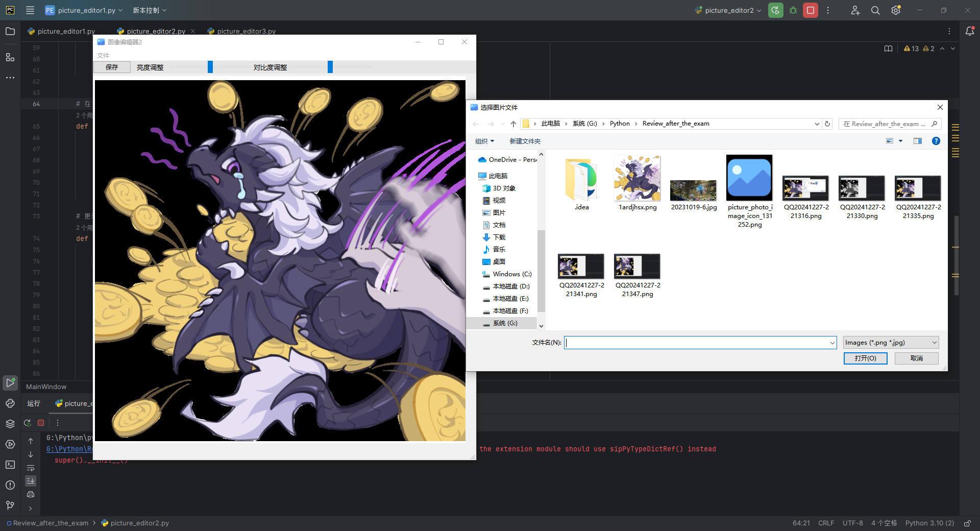This screenshot has width=980, height=531.
Task: Click CRLF line separator in status bar
Action: click(x=826, y=523)
